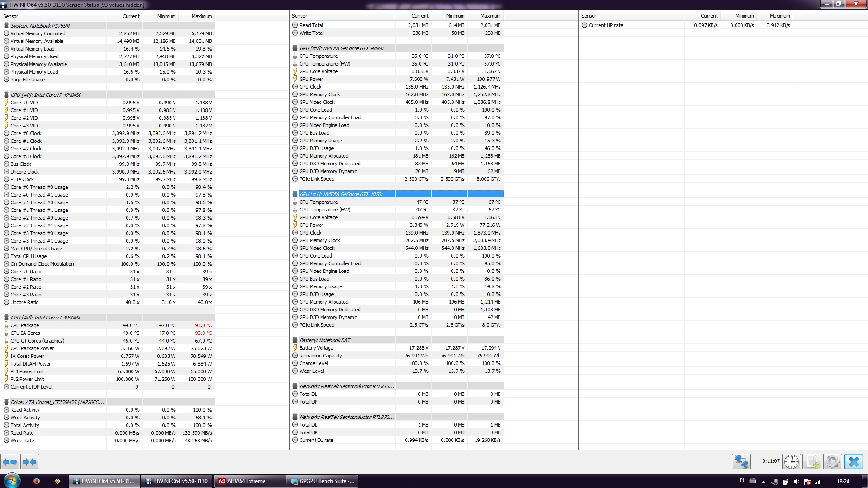
Task: Select GPU [#1]: NVIDIA GeForce GTX 1070 header
Action: click(397, 194)
